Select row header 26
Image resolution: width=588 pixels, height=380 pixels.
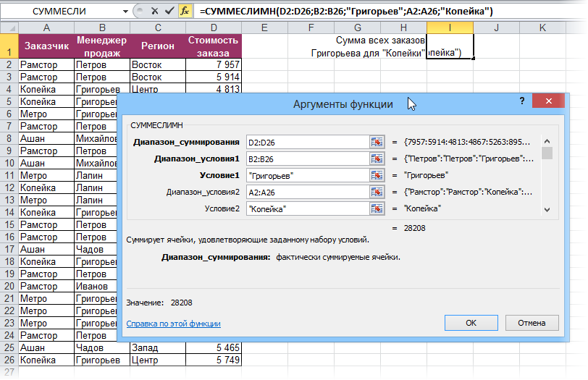(x=9, y=360)
